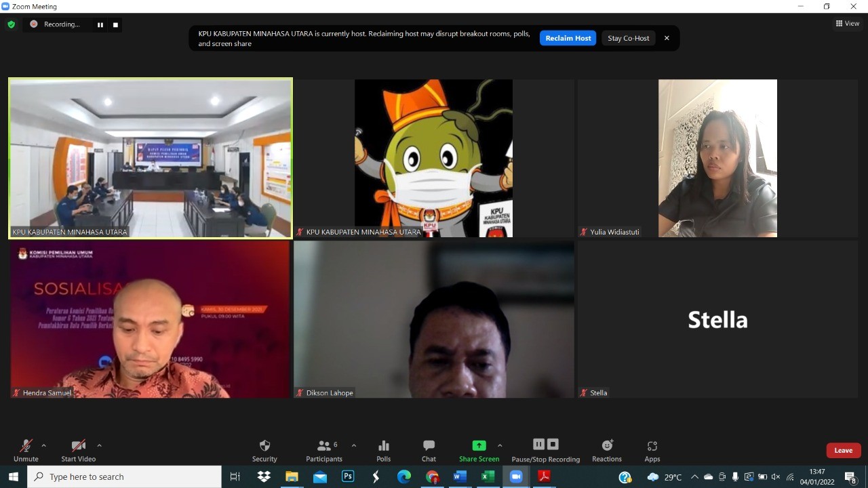Viewport: 868px width, 488px height.
Task: Unmute the microphone
Action: [x=26, y=450]
